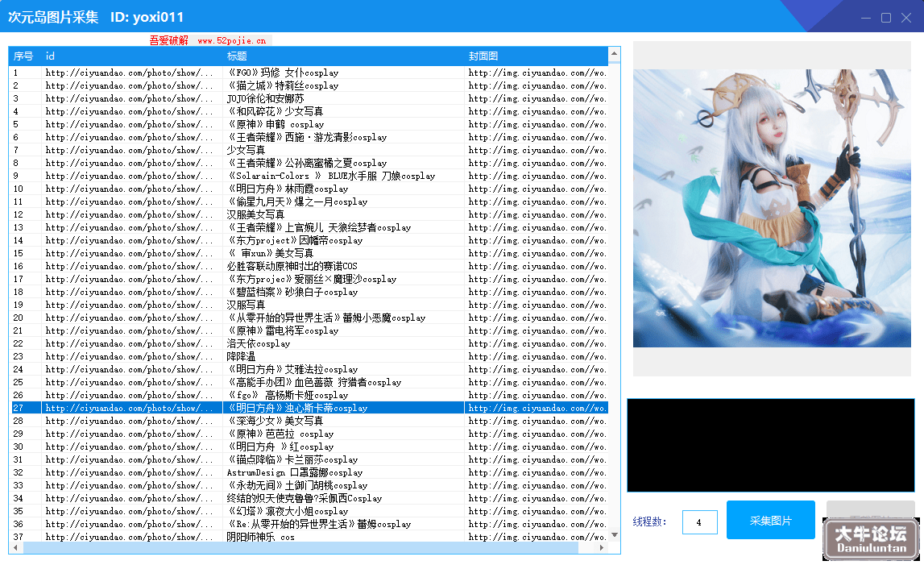Click the horizontal scrollbar right arrow
The width and height of the screenshot is (924, 565).
click(x=601, y=548)
